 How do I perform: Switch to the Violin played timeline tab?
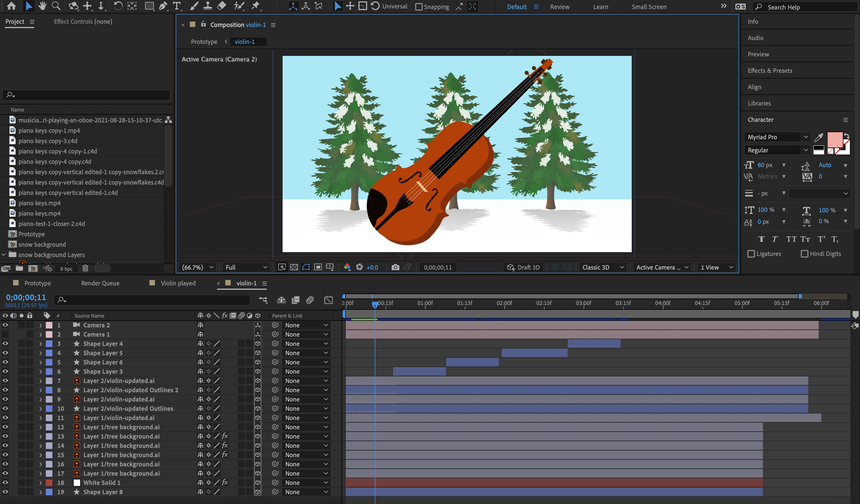(178, 283)
